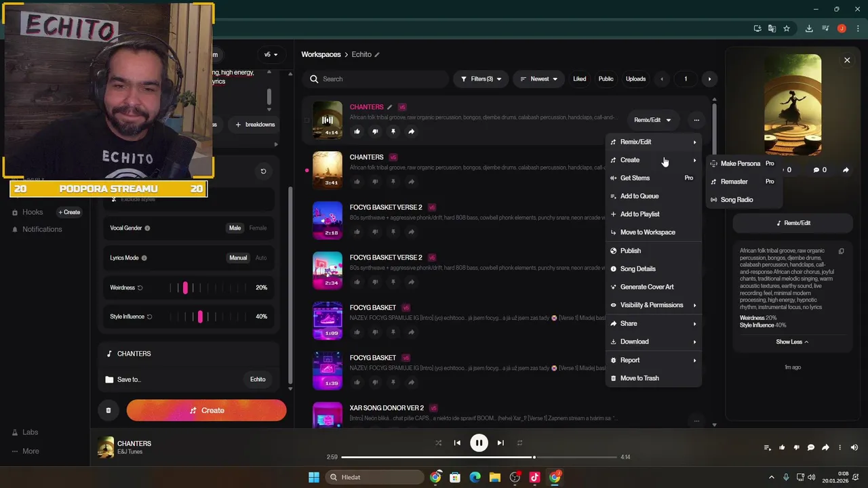The image size is (868, 488).
Task: Dislike the playing CHANTERS song row
Action: [375, 131]
